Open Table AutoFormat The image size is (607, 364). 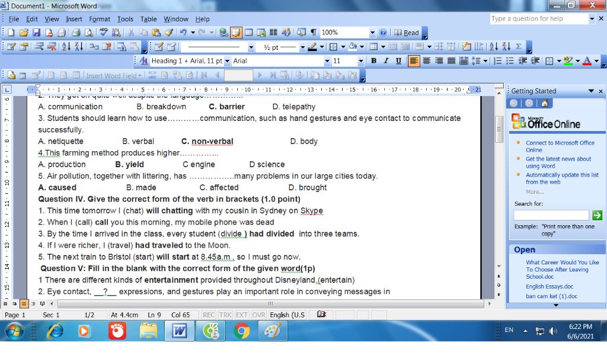click(x=467, y=47)
